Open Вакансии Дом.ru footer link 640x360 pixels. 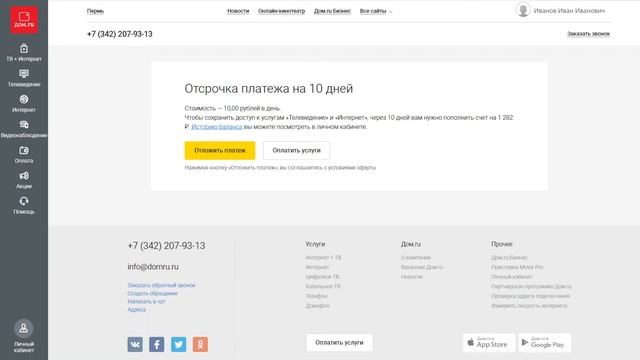tap(422, 267)
